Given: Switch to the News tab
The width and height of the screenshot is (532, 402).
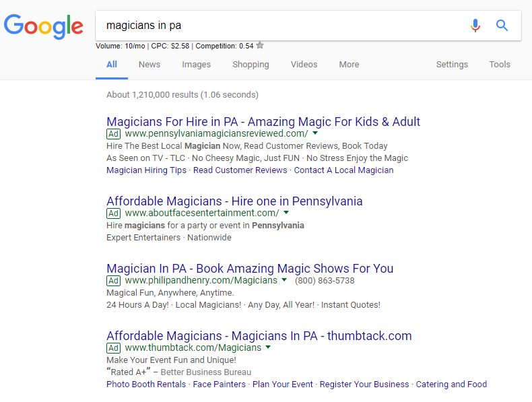Looking at the screenshot, I should [x=149, y=65].
